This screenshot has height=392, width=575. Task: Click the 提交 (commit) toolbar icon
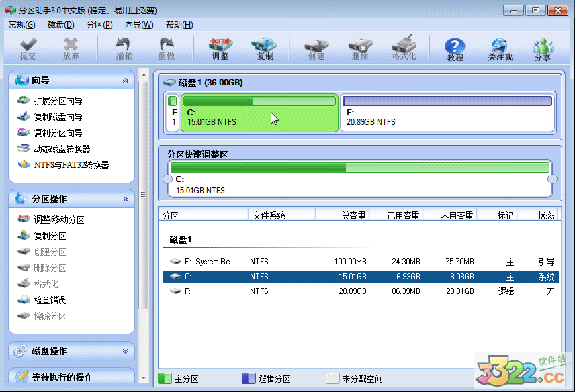pyautogui.click(x=28, y=48)
